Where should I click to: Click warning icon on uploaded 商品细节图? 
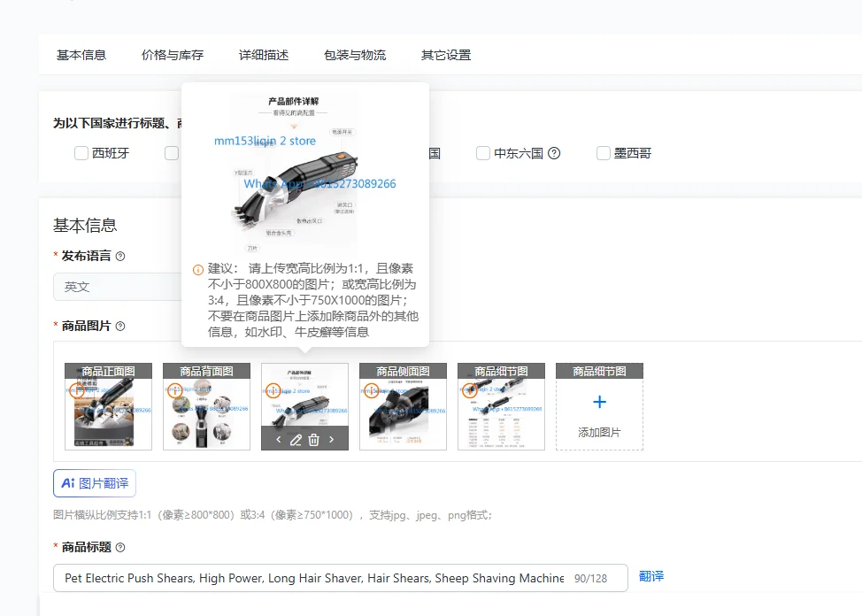(469, 391)
